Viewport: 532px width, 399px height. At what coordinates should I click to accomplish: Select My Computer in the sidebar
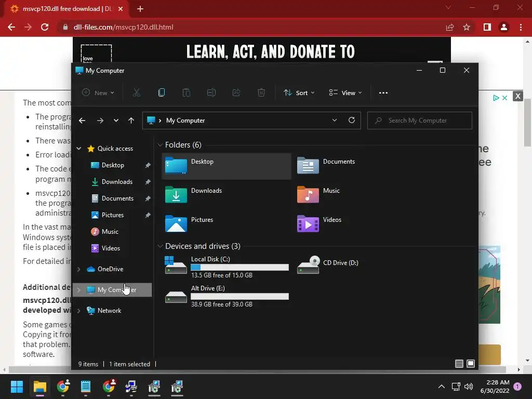pos(112,290)
